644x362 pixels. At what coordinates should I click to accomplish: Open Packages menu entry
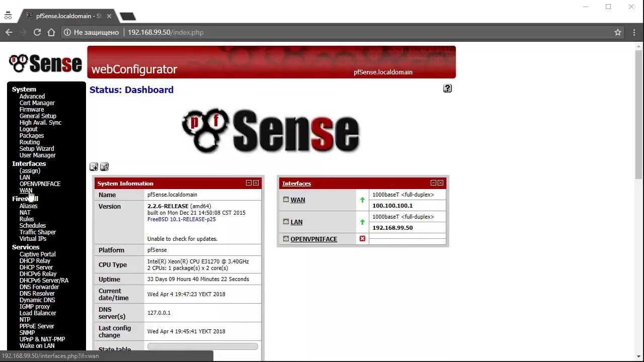pyautogui.click(x=32, y=136)
